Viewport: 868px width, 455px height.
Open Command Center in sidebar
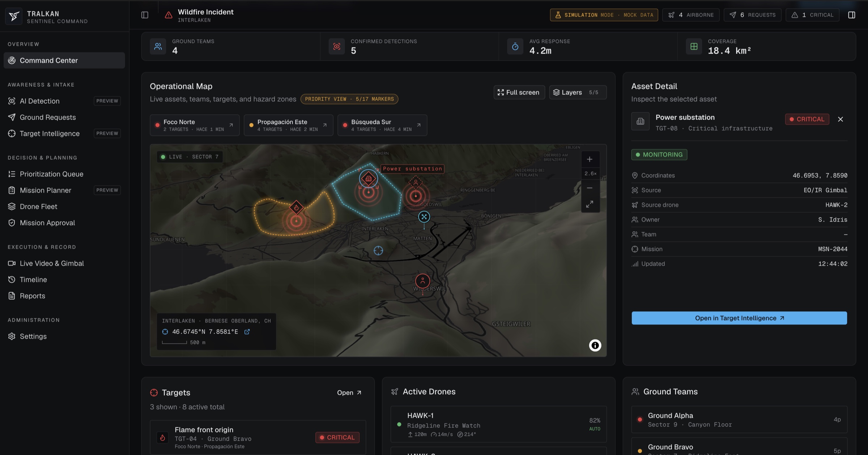click(64, 60)
